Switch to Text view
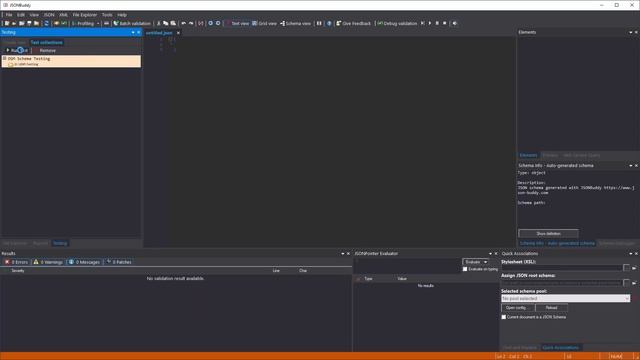640x360 pixels. coord(237,23)
